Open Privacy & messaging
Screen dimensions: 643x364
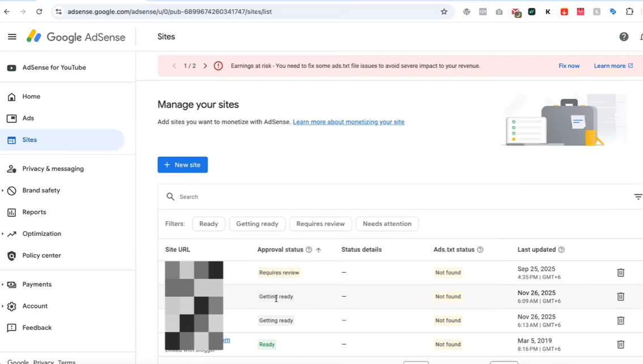pyautogui.click(x=53, y=169)
